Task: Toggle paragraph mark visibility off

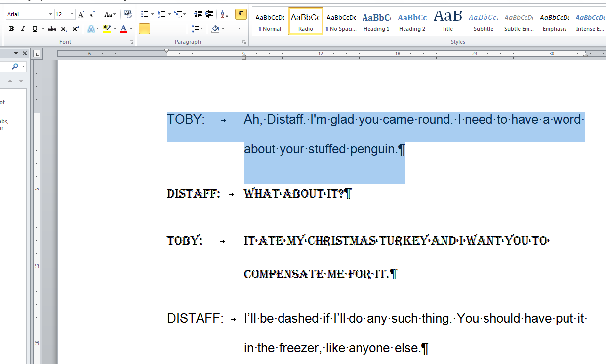Action: [x=241, y=14]
